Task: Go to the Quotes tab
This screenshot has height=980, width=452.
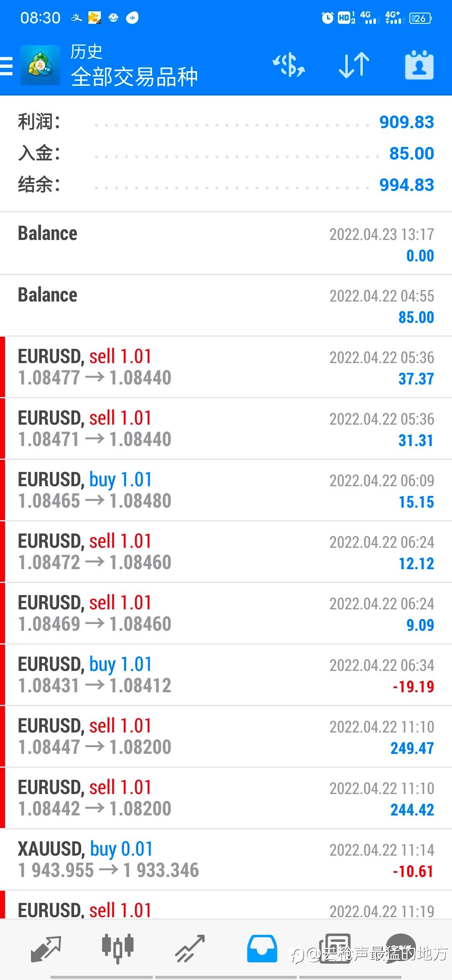Action: (x=46, y=948)
